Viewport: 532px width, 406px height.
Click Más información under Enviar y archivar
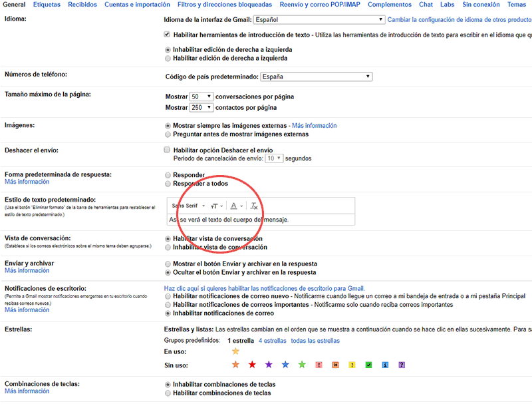point(27,270)
